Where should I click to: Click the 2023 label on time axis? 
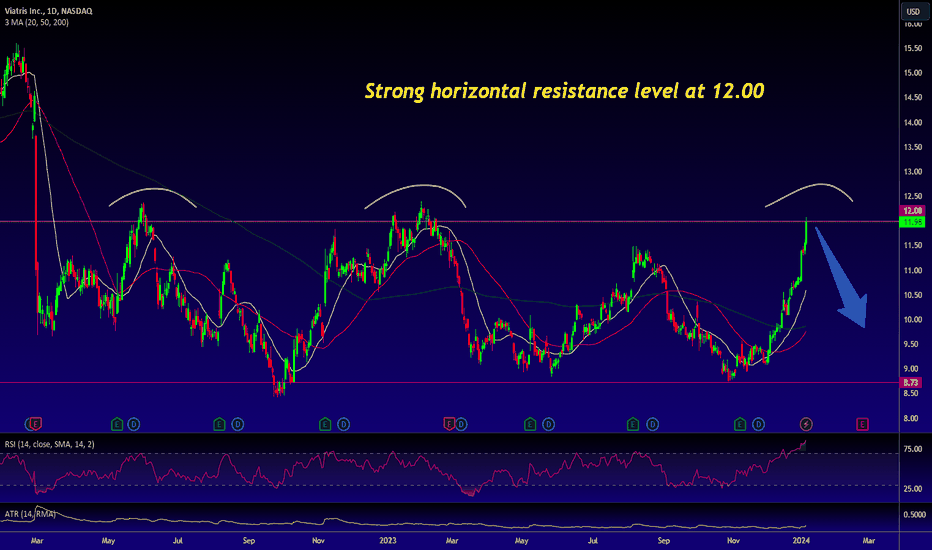pos(388,540)
